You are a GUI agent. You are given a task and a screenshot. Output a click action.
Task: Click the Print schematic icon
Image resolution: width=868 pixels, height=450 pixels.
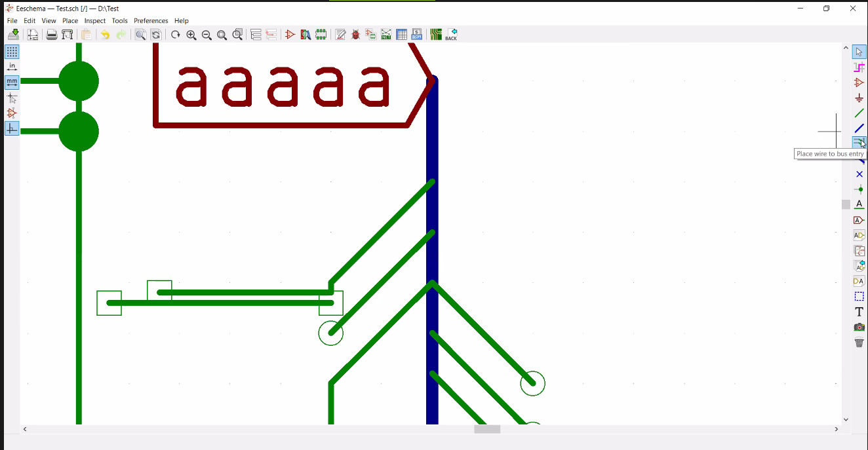[x=52, y=35]
